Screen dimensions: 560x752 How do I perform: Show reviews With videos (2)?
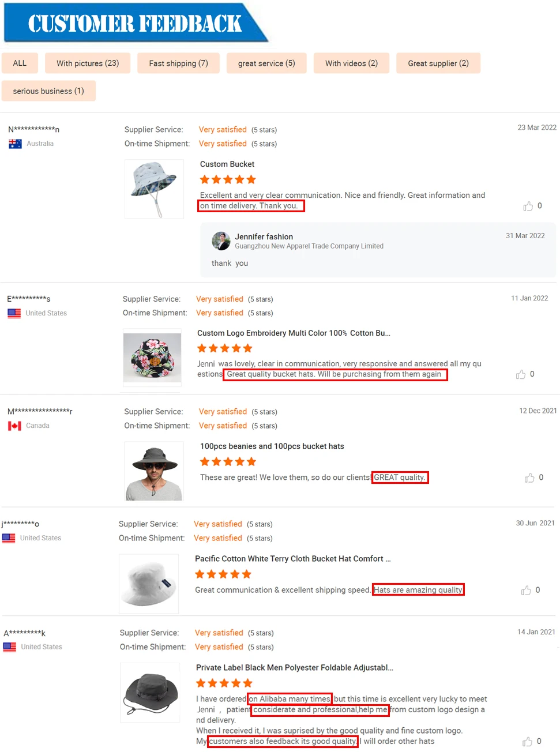(351, 63)
